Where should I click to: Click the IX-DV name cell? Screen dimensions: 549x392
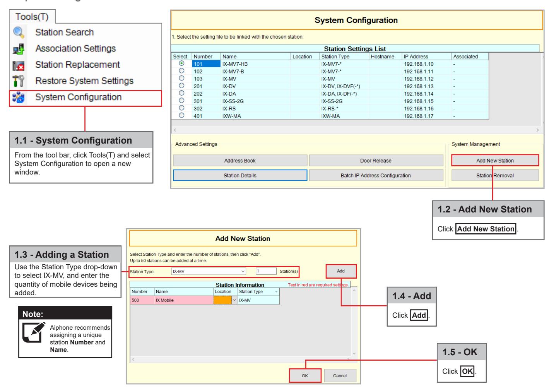click(x=256, y=86)
